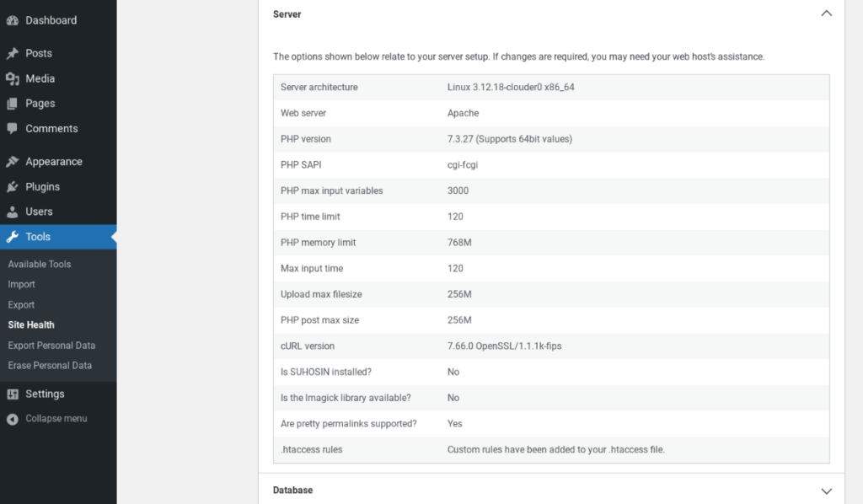Expand the Database section chevron
The height and width of the screenshot is (504, 863).
click(826, 491)
